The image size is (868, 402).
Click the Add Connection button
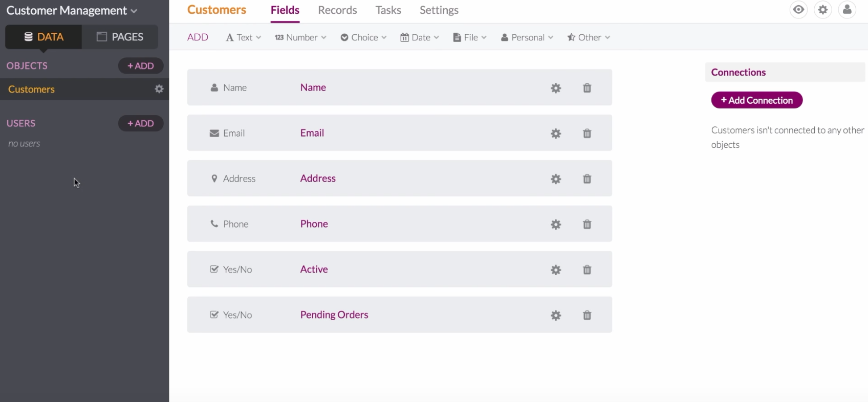click(x=756, y=100)
